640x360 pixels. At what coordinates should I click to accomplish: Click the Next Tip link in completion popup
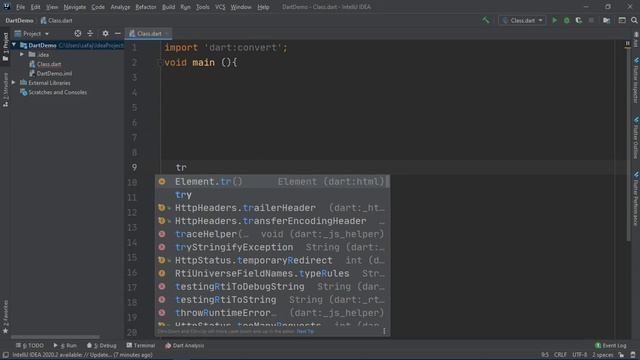305,331
